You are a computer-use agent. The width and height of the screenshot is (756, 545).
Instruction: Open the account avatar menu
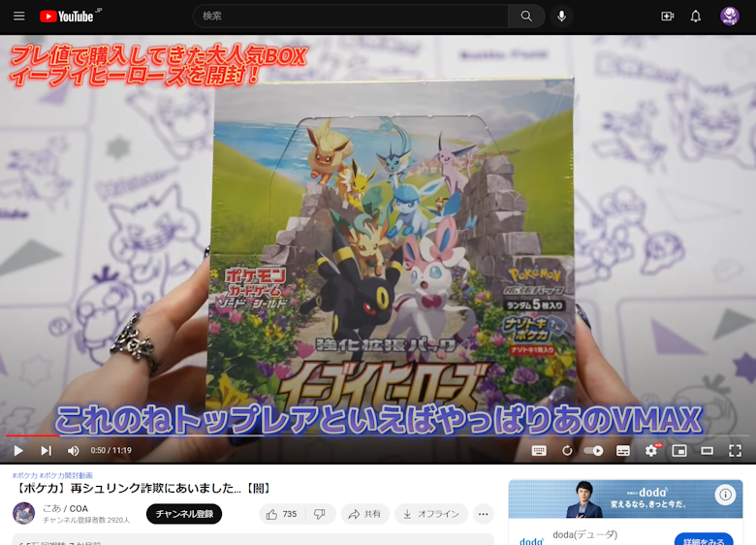(730, 16)
